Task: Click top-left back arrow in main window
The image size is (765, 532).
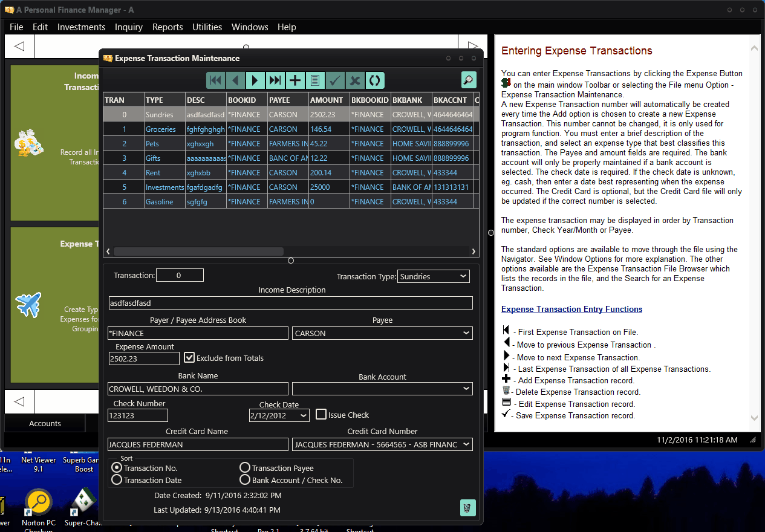Action: 19,46
